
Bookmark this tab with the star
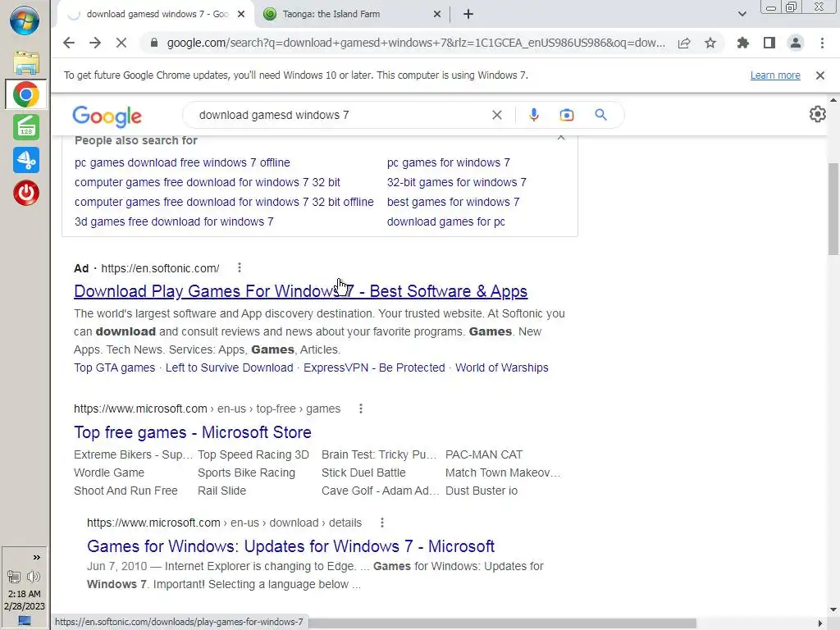click(x=710, y=43)
